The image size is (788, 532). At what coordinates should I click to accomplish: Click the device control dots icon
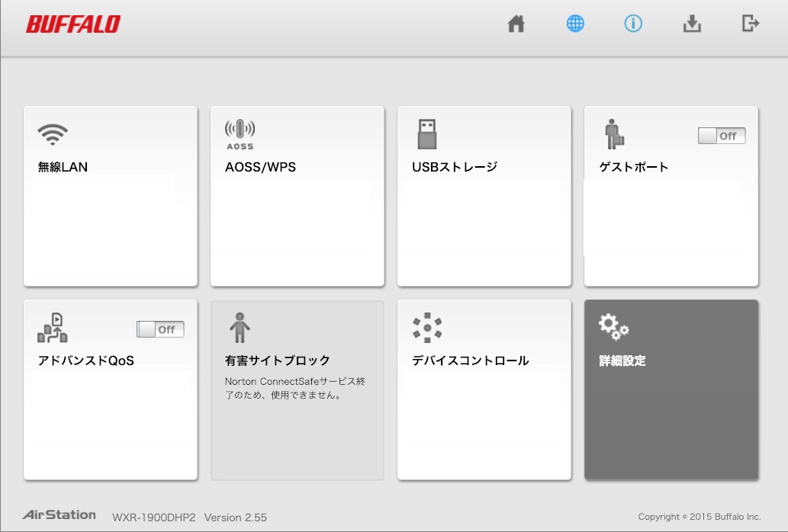tap(427, 328)
